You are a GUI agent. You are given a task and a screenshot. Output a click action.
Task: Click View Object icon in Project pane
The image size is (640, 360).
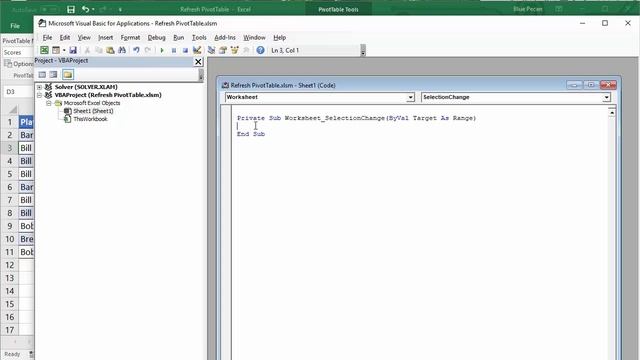53,75
